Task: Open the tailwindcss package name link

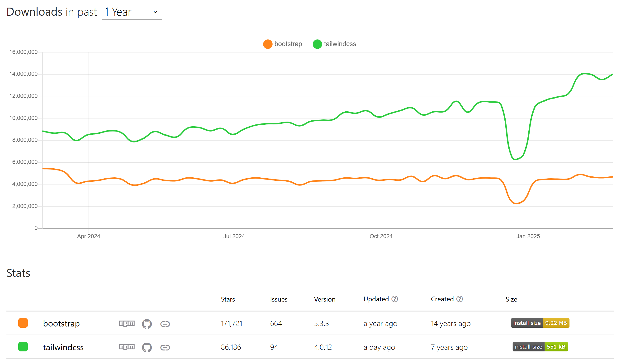Action: pyautogui.click(x=63, y=347)
